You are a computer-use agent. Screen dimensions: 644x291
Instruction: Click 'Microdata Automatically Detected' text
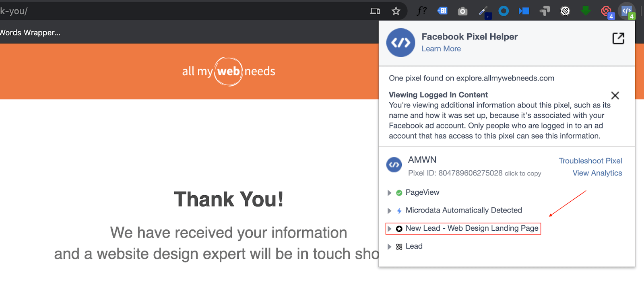coord(464,210)
